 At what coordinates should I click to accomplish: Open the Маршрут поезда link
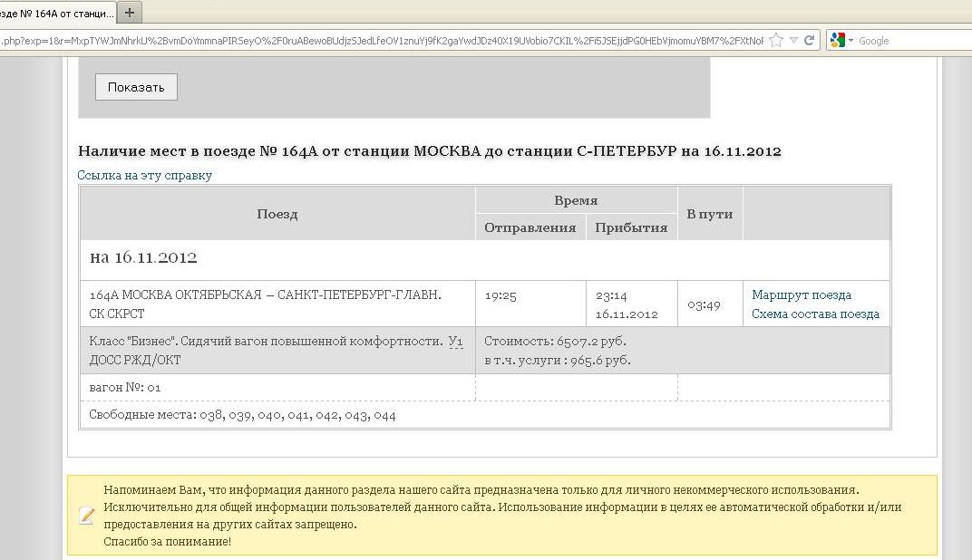802,295
